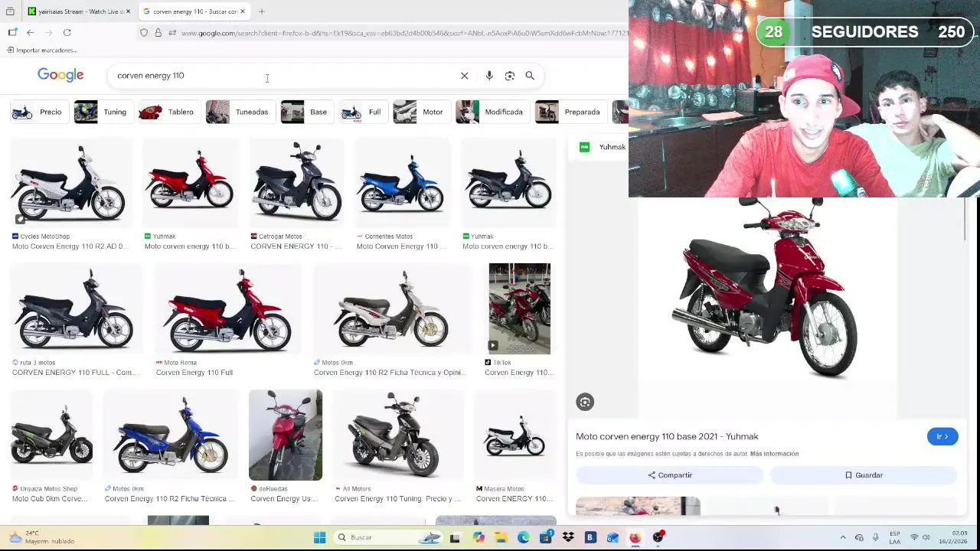Open network Wi-Fi settings in tray
The height and width of the screenshot is (551, 980).
[914, 537]
